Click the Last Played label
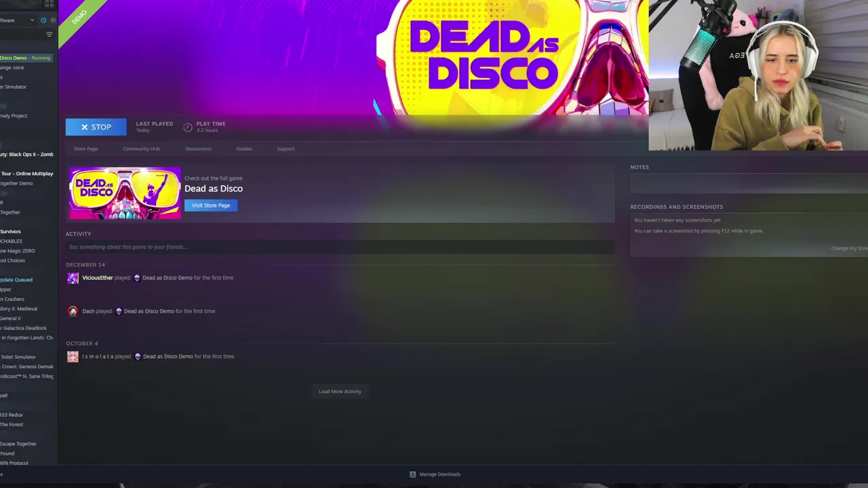 coord(155,124)
